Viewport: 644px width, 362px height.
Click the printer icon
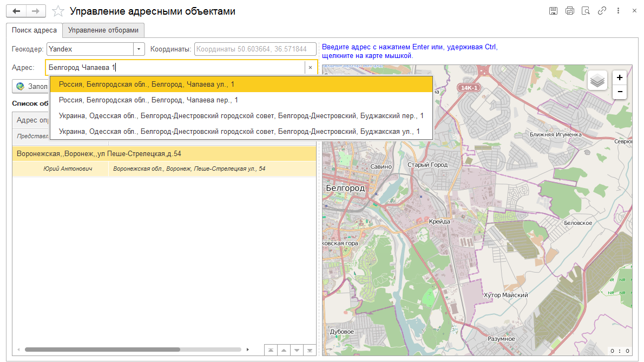[569, 11]
